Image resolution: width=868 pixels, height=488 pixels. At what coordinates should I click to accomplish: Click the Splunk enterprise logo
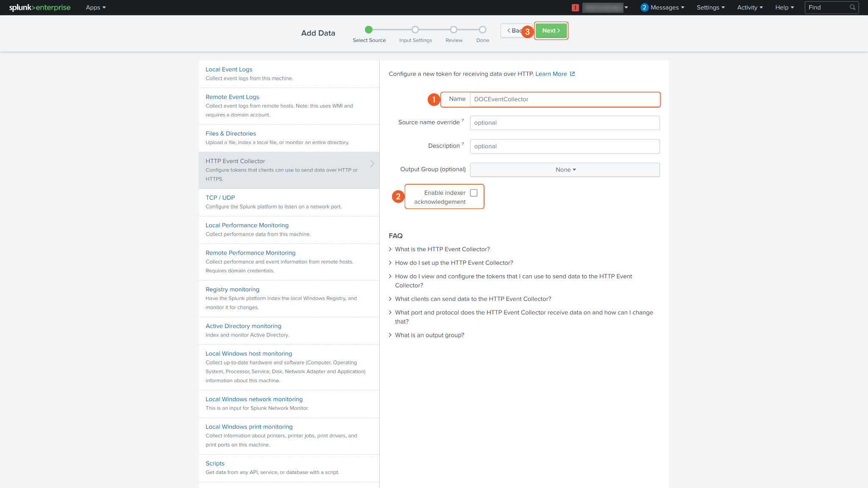40,8
